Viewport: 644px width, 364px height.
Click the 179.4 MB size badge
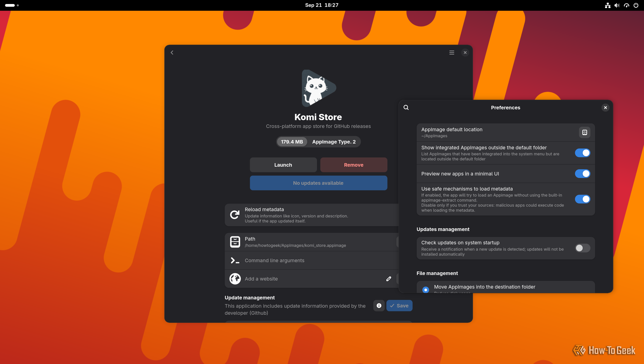[x=292, y=142]
